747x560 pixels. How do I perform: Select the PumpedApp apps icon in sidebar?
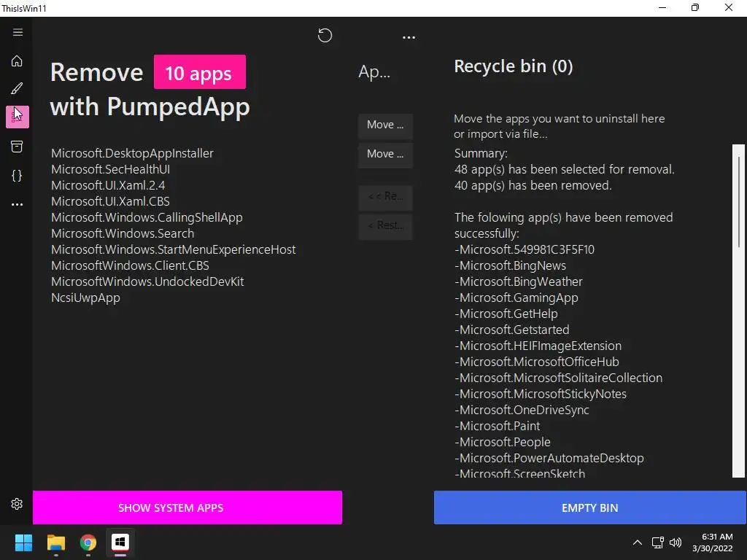coord(18,117)
